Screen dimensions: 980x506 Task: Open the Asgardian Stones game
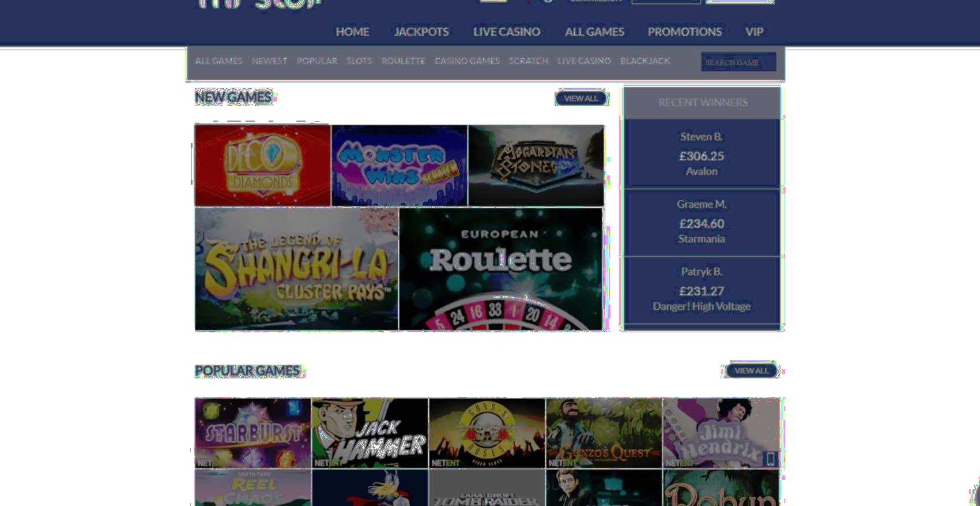[x=536, y=166]
